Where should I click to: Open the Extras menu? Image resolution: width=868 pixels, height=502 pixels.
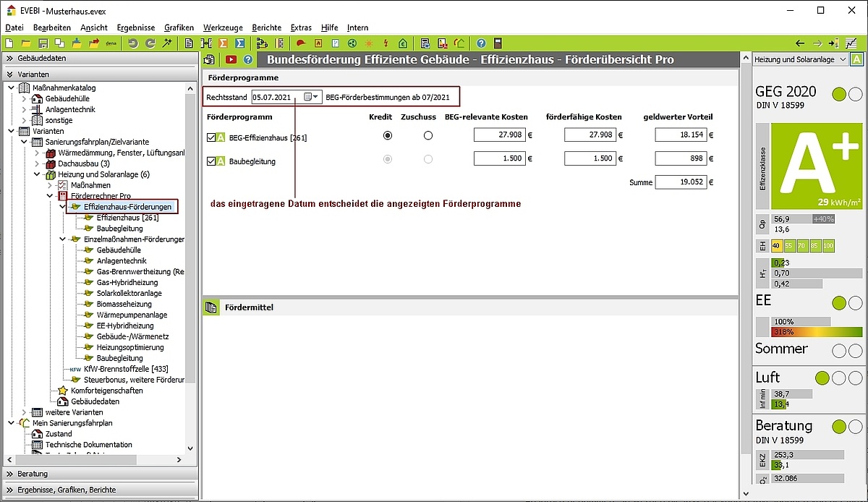tap(301, 27)
